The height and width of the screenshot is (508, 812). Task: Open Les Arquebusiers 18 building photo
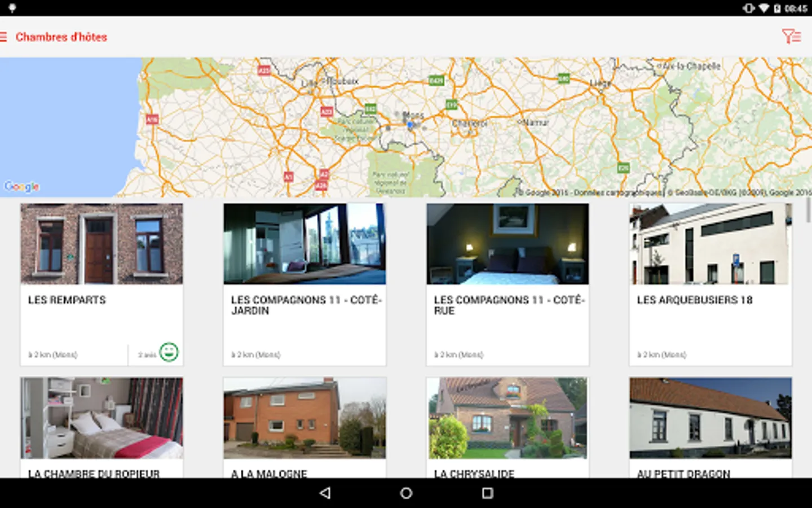point(710,244)
